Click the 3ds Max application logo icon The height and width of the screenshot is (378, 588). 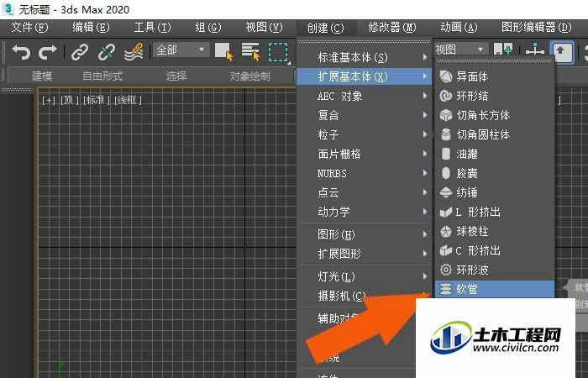(x=8, y=9)
